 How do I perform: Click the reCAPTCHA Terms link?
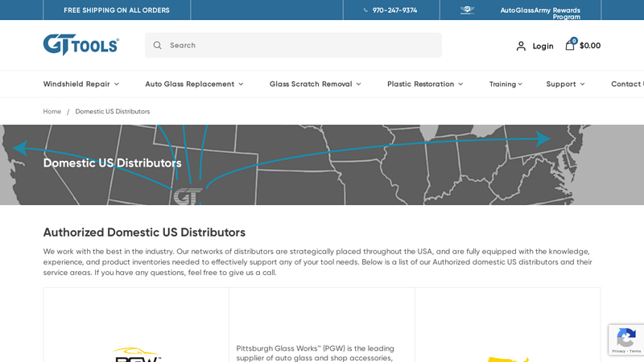pyautogui.click(x=635, y=351)
